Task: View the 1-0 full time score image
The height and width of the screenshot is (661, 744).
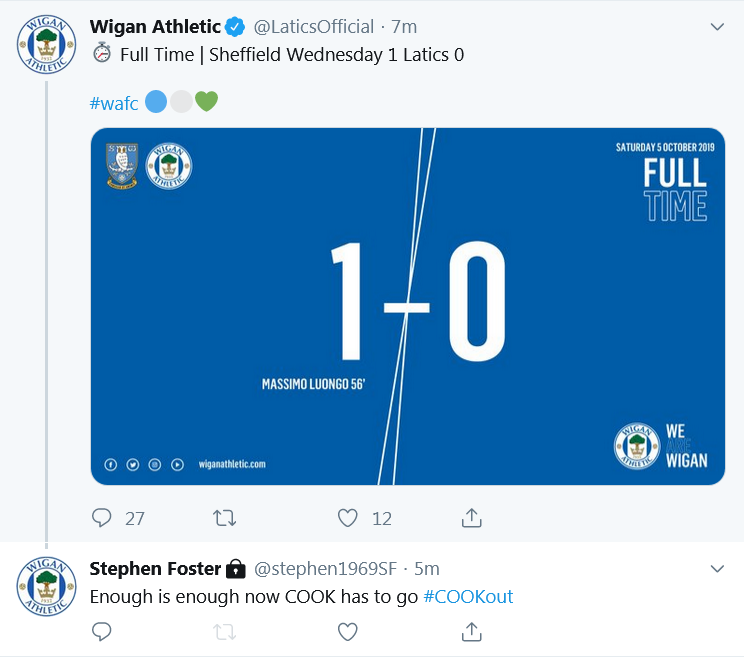Action: coord(407,306)
